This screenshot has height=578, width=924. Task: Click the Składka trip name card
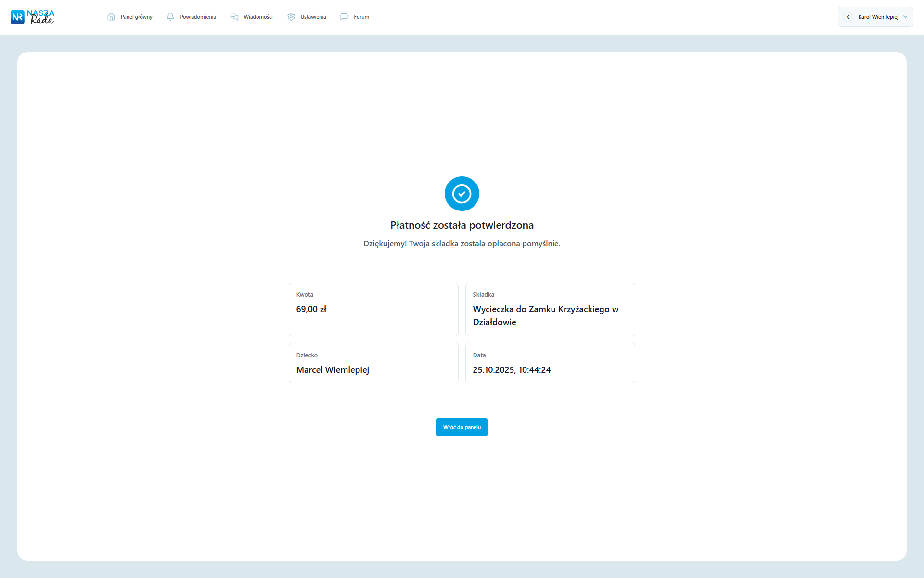[x=550, y=309]
